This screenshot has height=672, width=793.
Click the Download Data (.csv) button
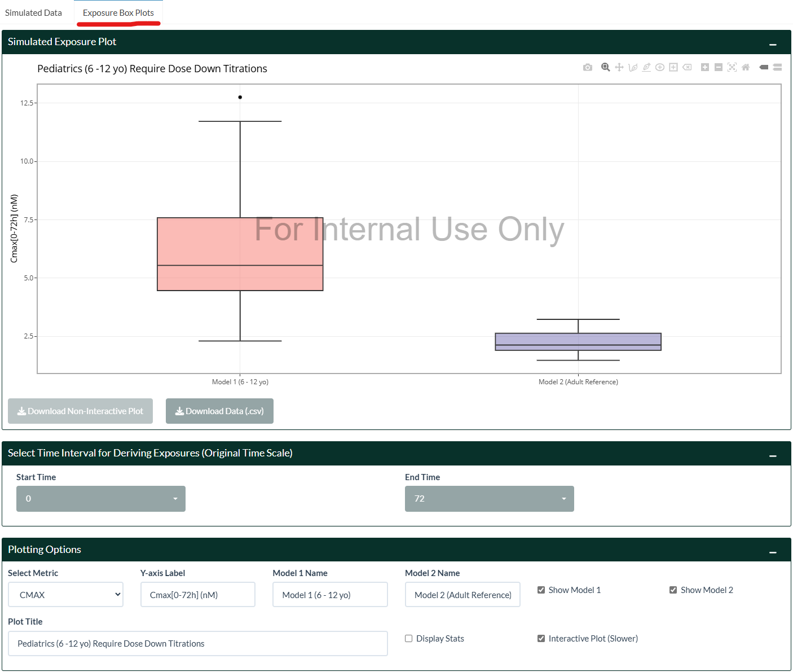coord(219,411)
